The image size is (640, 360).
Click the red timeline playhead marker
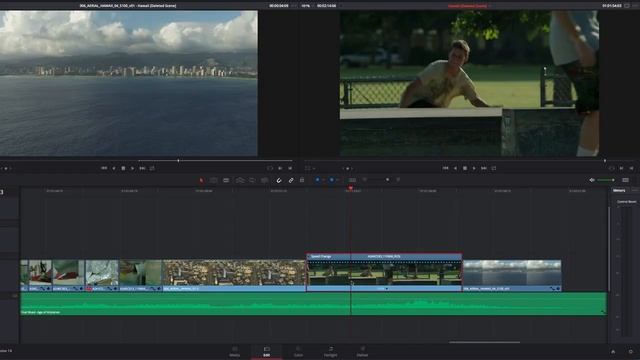point(350,188)
